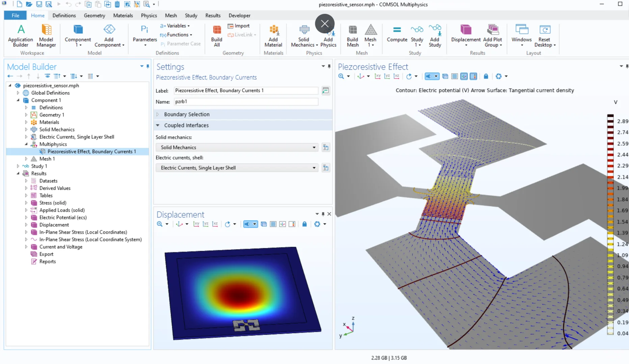Image resolution: width=629 pixels, height=364 pixels.
Task: Click the Name field containing pzrb1
Action: coord(246,101)
